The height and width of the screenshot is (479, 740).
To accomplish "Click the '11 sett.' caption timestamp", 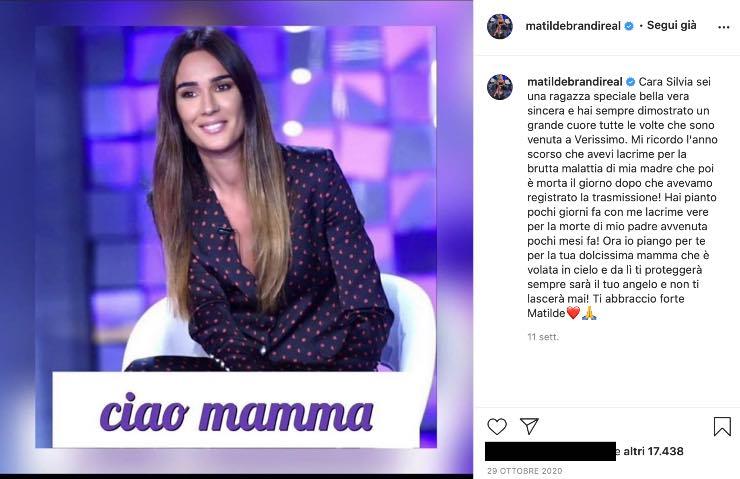I will (543, 337).
